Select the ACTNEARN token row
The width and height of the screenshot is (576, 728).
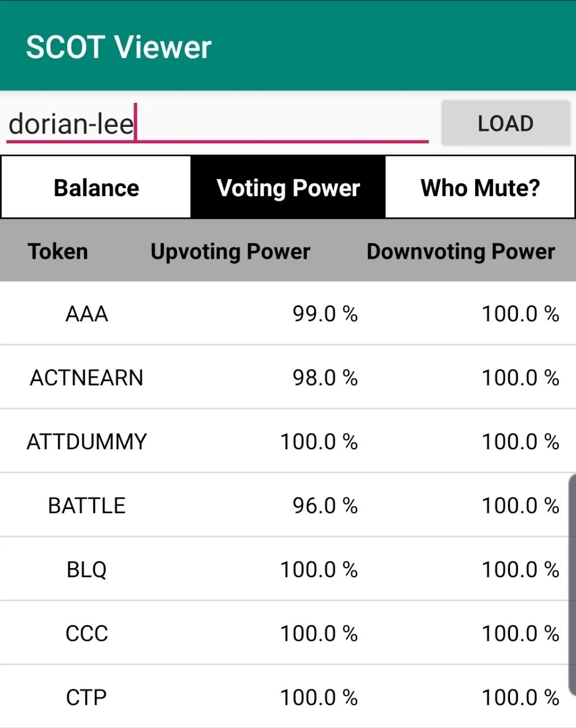click(x=288, y=377)
